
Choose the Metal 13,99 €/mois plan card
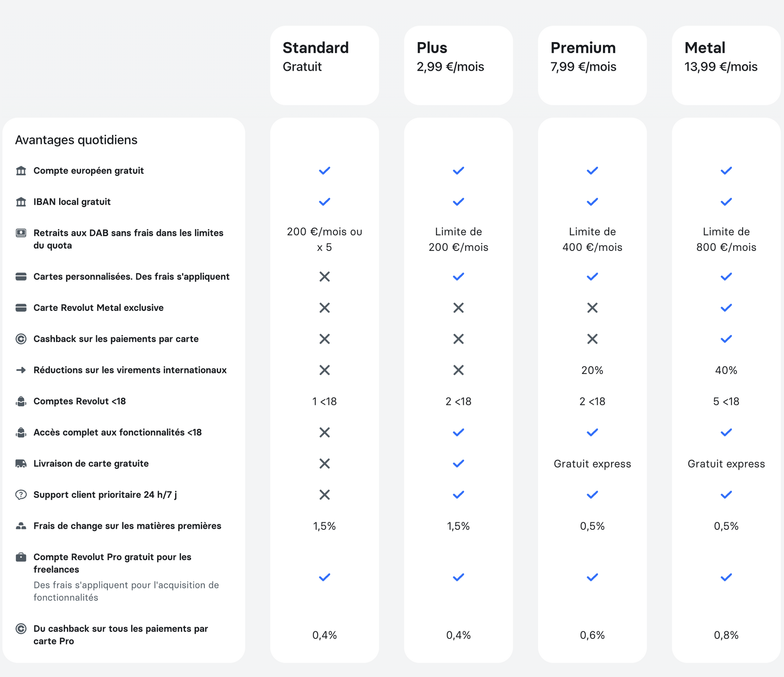[726, 65]
